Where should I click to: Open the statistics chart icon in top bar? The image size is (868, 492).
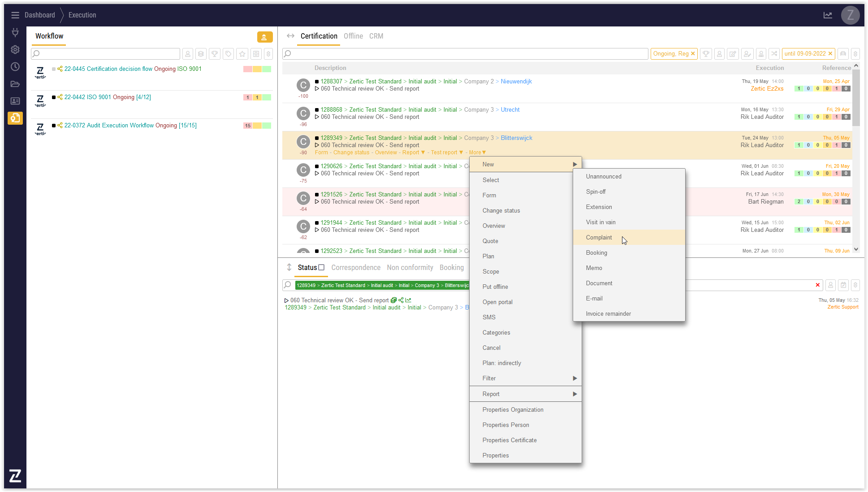coord(828,15)
